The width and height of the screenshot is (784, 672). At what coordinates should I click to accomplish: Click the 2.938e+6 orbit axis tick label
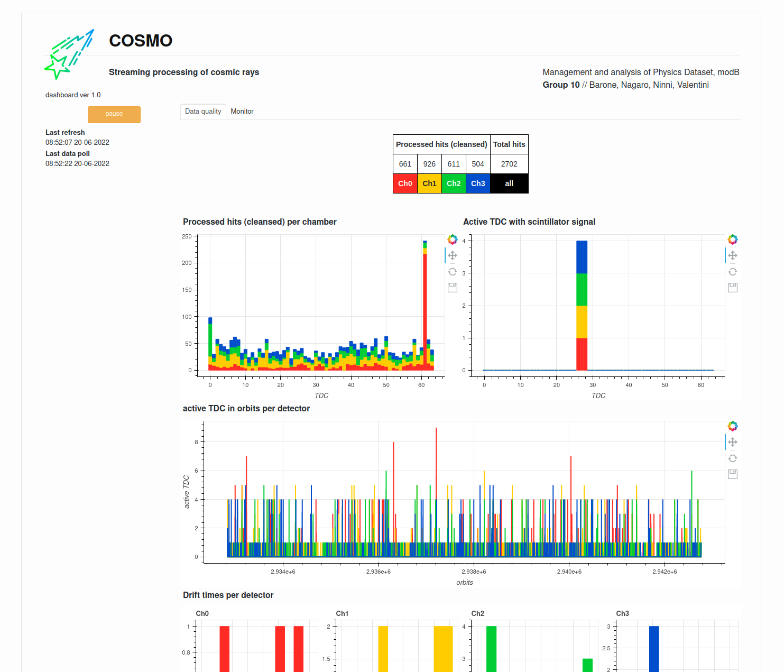pyautogui.click(x=474, y=572)
